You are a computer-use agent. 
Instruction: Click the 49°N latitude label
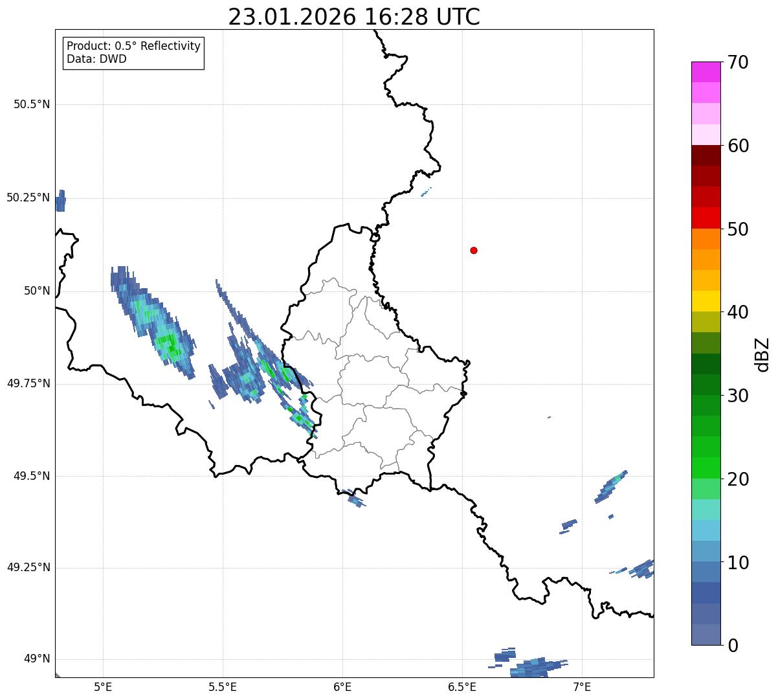pos(37,659)
